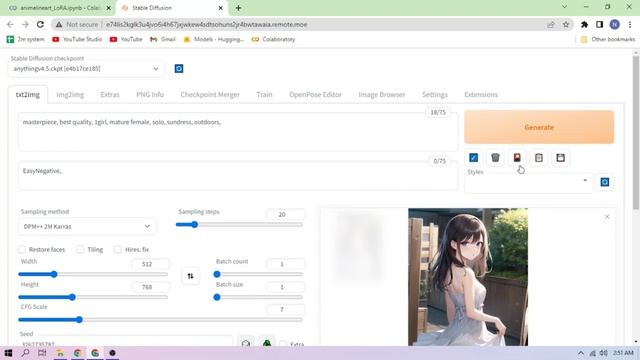Adjust the Height slider
The height and width of the screenshot is (360, 640).
coord(93,297)
